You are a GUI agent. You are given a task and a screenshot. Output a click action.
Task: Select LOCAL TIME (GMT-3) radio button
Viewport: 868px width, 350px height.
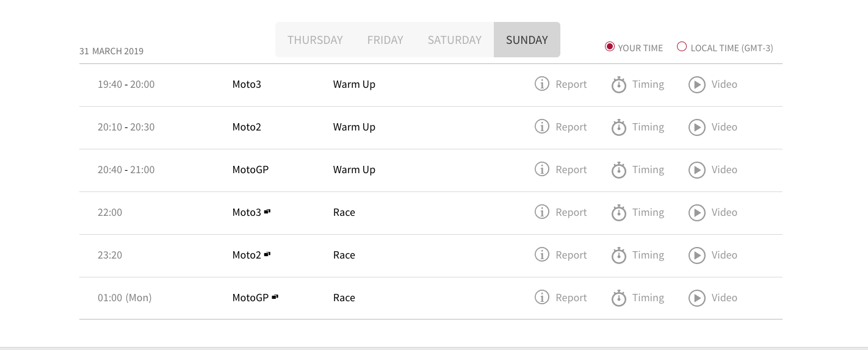click(x=682, y=47)
